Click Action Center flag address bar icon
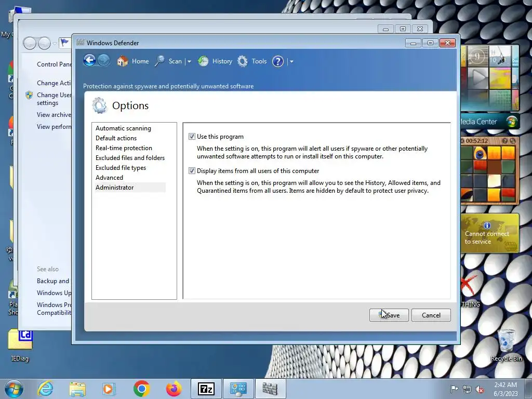 [x=64, y=43]
